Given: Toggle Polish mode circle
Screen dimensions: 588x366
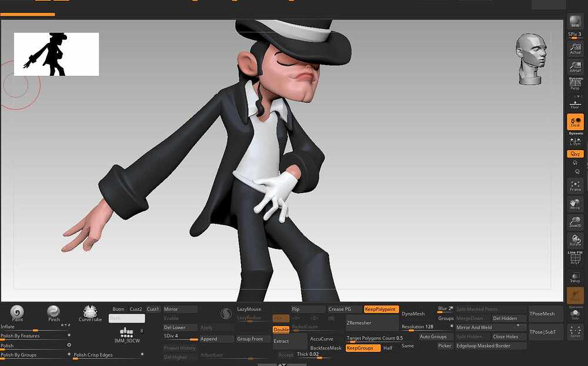Looking at the screenshot, I should pos(69,345).
